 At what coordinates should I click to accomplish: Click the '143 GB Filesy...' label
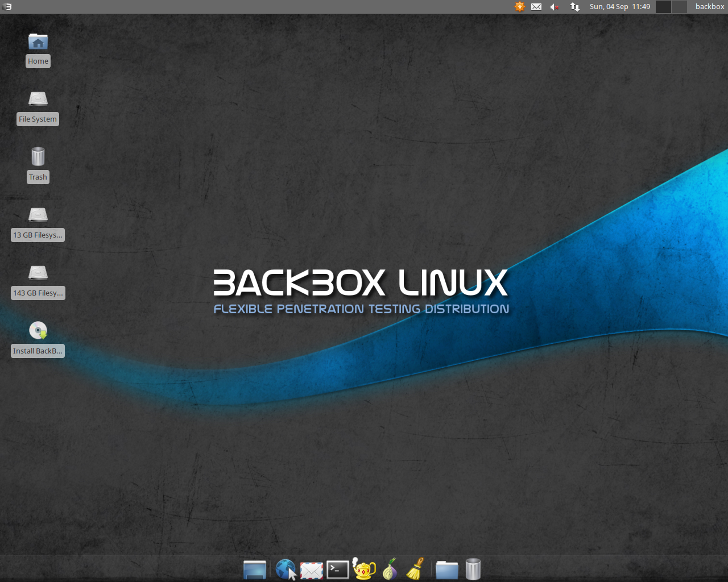tap(38, 293)
